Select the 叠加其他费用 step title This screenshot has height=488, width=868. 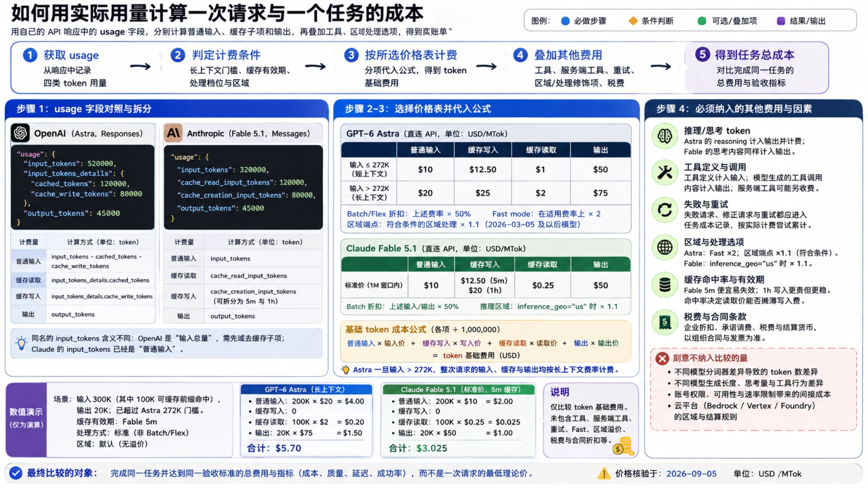tap(568, 55)
